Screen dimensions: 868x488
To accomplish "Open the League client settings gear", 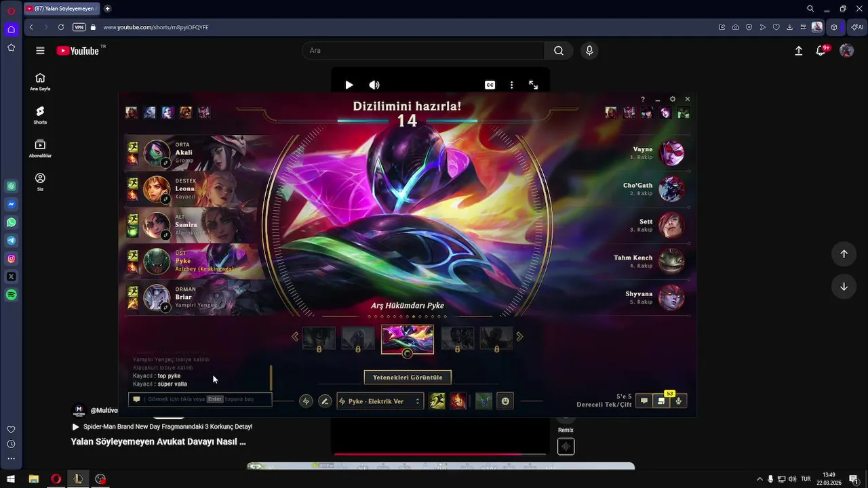I will point(673,99).
